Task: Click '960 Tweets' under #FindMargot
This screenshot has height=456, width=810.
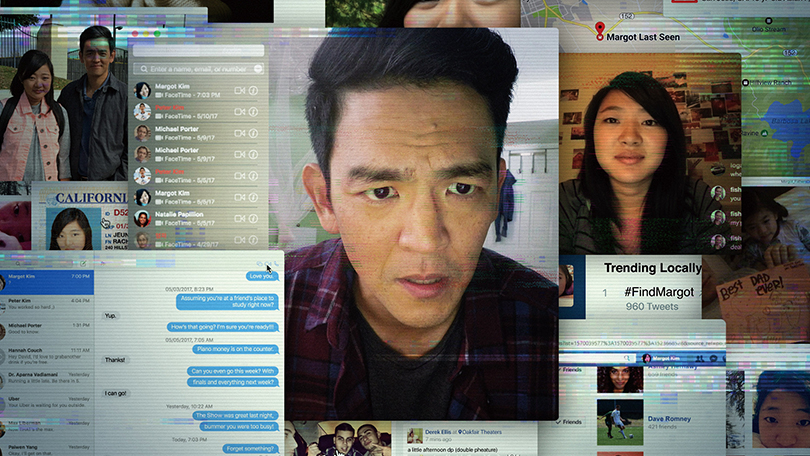Action: 652,307
